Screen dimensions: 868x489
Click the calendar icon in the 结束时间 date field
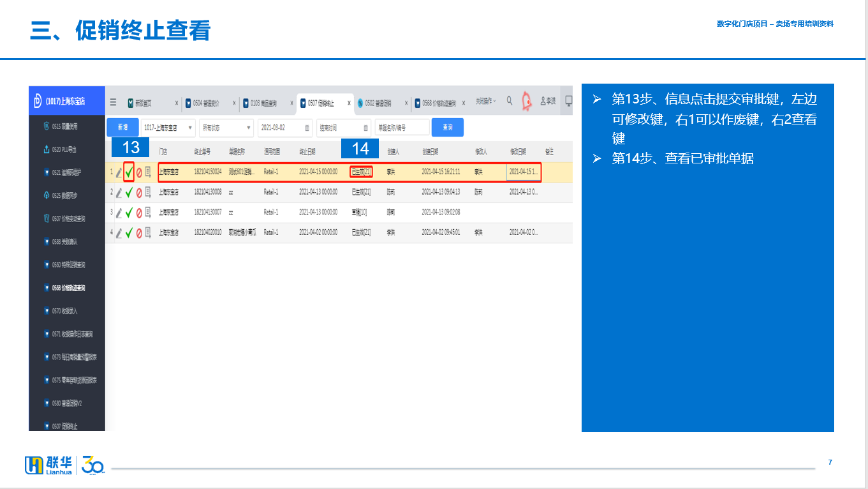[x=366, y=128]
